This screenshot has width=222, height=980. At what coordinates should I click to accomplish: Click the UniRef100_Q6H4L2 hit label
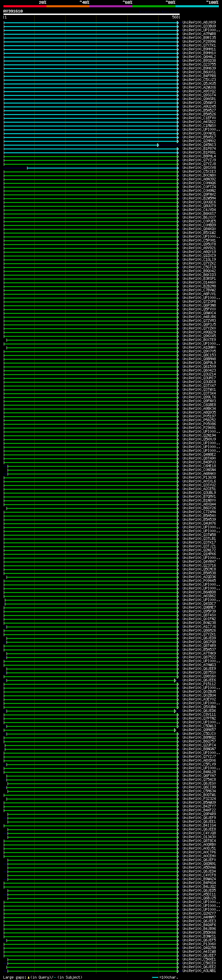pos(199,57)
